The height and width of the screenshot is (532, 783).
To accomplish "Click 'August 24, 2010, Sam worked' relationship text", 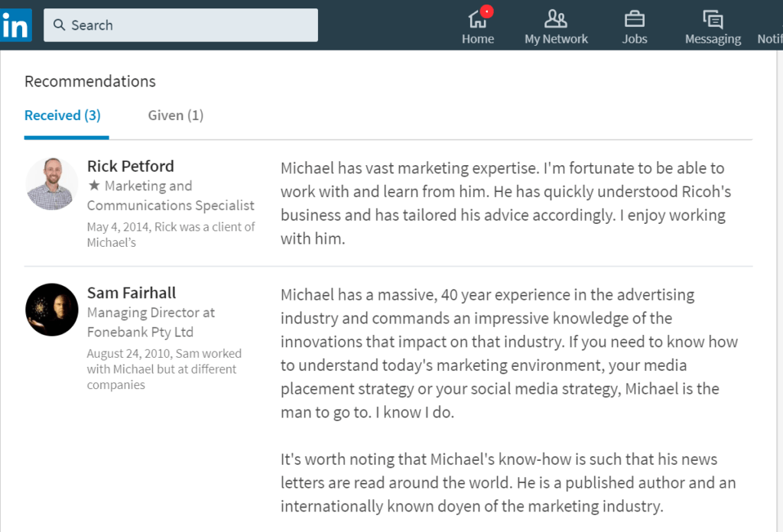I will point(164,368).
